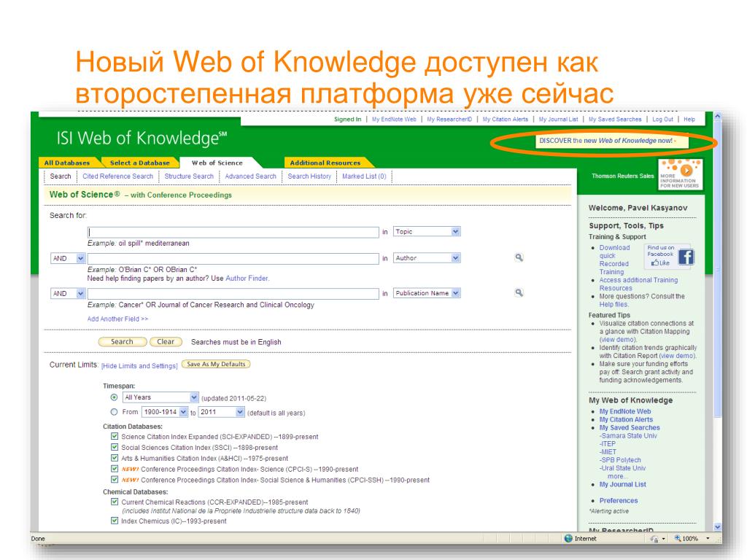Click the author search magnifier icon
The image size is (747, 560).
tap(519, 257)
